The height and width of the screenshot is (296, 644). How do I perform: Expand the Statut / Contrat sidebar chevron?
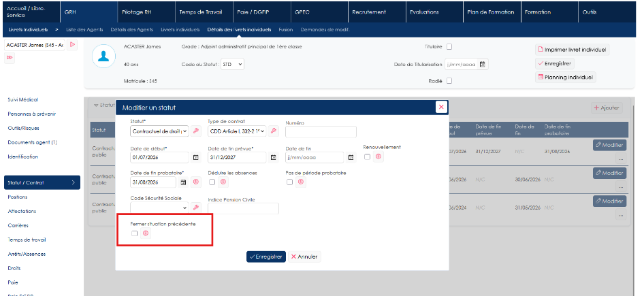pos(73,182)
